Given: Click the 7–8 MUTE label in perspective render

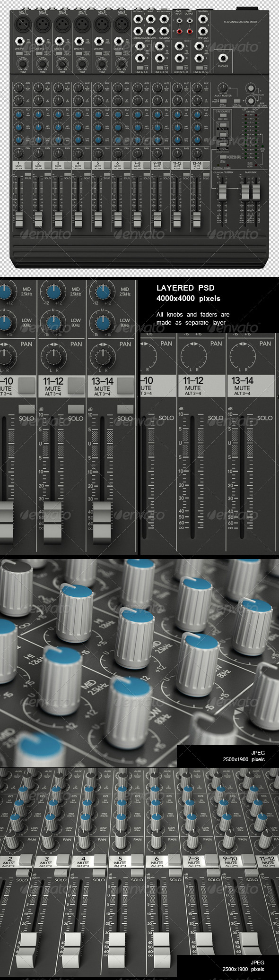Looking at the screenshot, I should pos(193,863).
